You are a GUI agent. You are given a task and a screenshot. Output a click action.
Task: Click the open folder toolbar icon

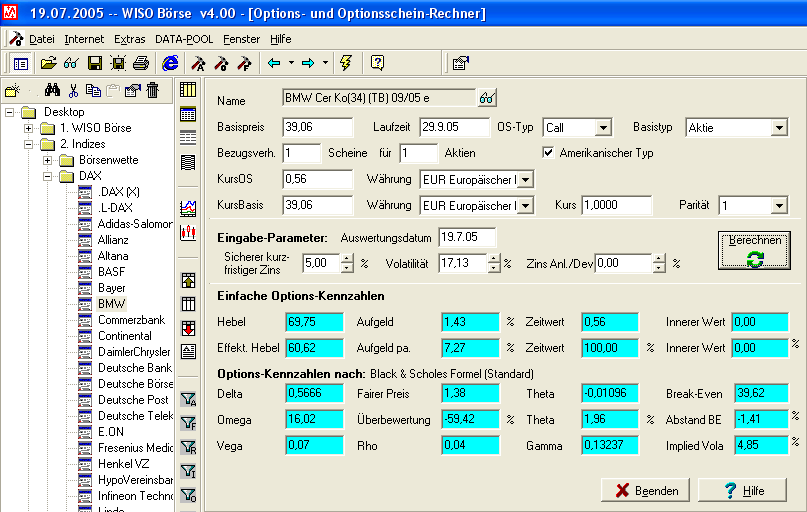[48, 63]
